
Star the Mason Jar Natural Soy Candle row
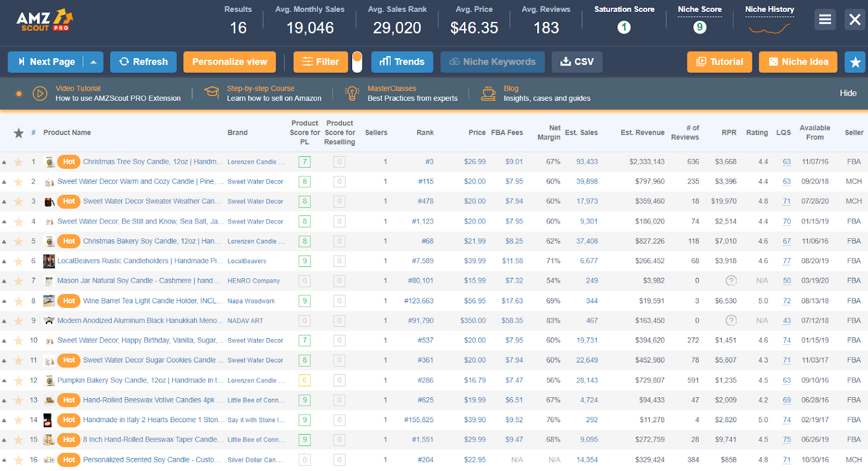coord(18,281)
